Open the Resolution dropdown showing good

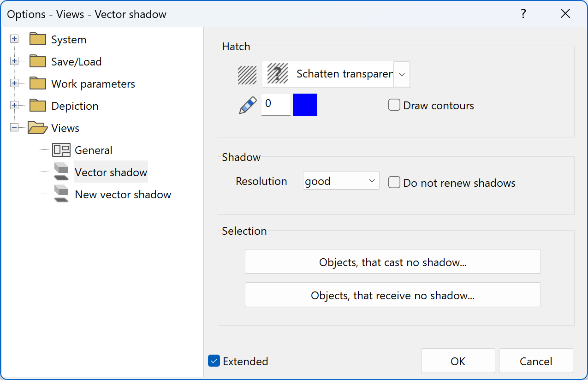click(x=372, y=180)
